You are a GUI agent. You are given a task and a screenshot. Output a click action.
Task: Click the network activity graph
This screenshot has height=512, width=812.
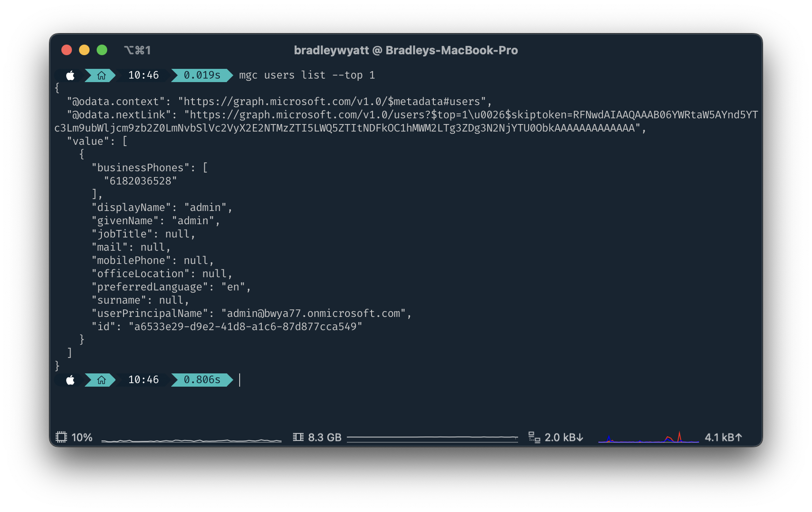[x=649, y=437]
